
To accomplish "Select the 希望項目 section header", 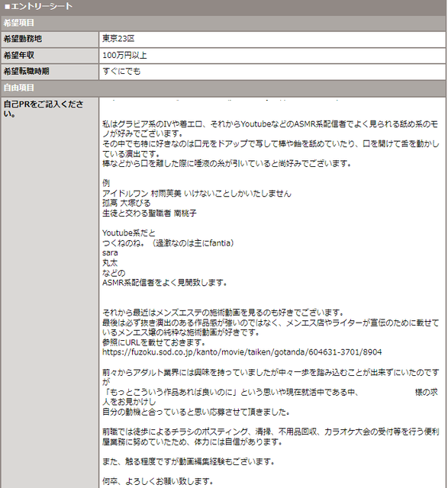I will point(223,23).
